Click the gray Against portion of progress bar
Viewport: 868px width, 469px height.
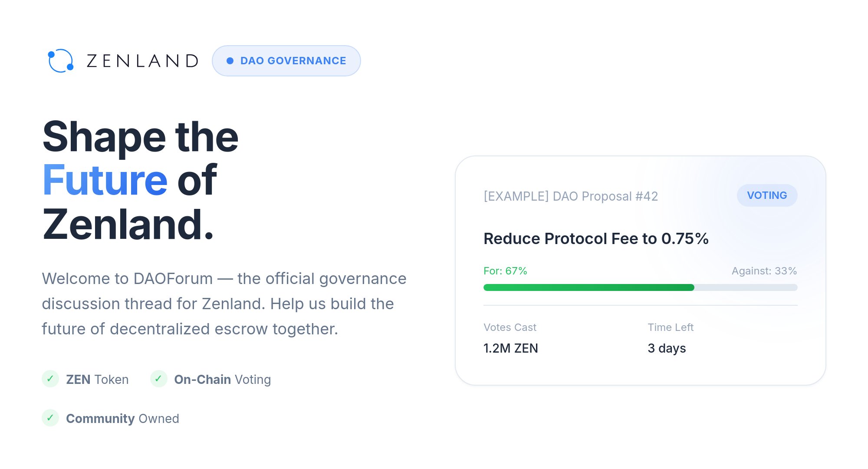[746, 287]
